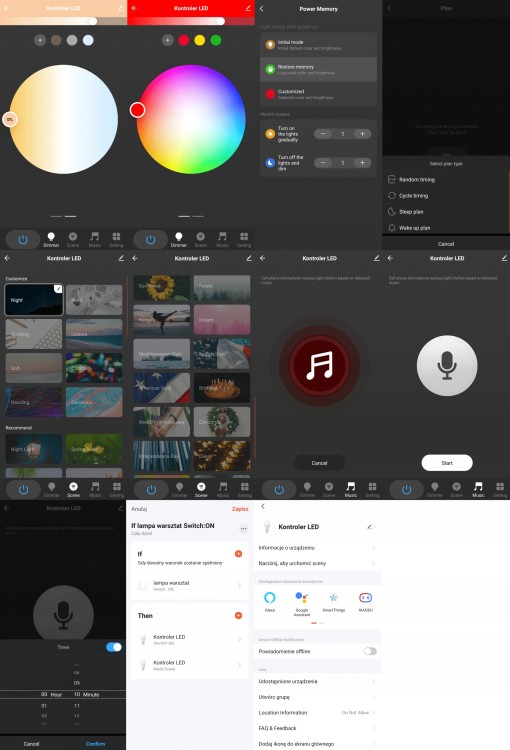Image resolution: width=510 pixels, height=750 pixels.
Task: Click the Start button under the microphone
Action: click(x=447, y=463)
